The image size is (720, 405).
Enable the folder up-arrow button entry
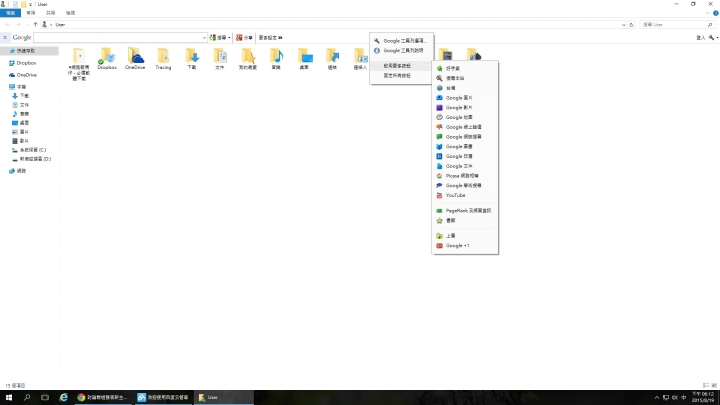coord(465,236)
